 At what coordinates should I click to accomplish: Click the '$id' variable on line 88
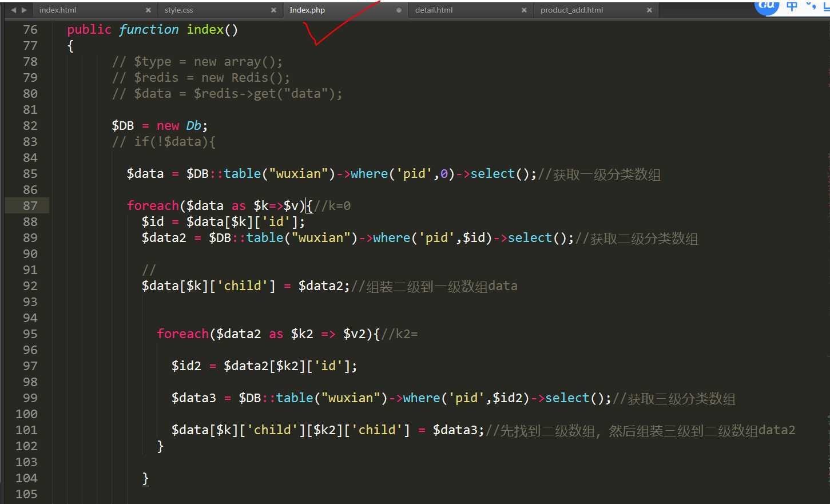[x=153, y=222]
